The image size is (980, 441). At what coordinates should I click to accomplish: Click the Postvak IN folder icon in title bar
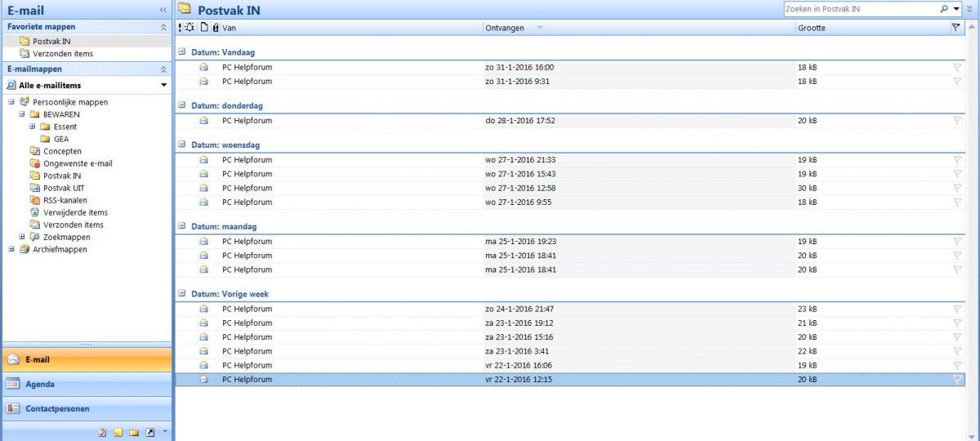[x=185, y=10]
